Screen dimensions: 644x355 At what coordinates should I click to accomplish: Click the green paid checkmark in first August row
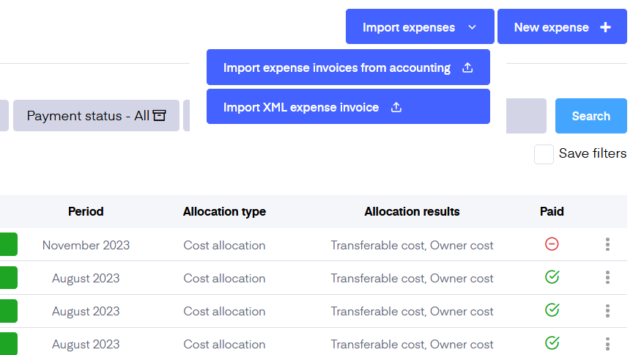(552, 277)
